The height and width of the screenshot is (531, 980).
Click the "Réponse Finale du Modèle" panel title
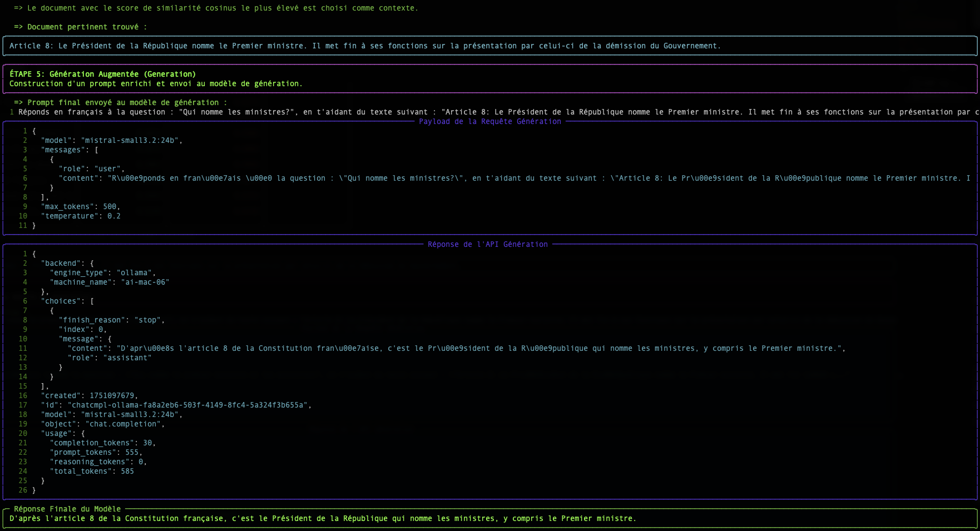67,509
